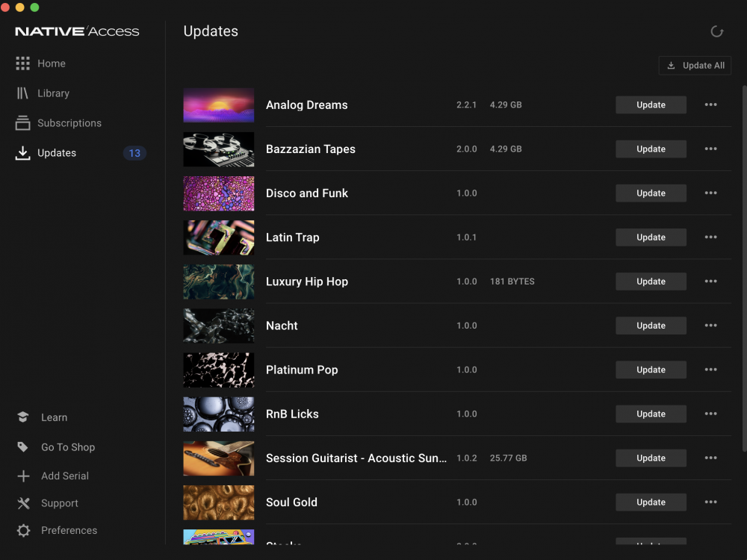
Task: Click the Home grid icon in sidebar
Action: point(22,63)
